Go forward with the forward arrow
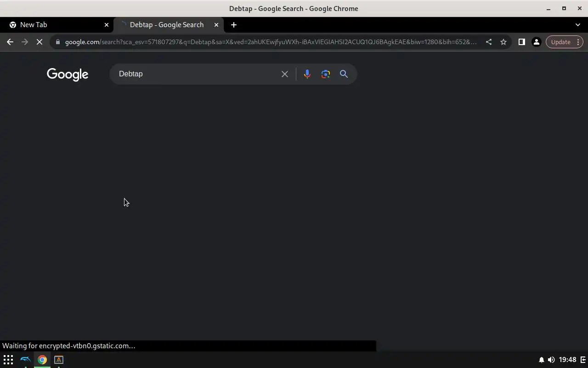The width and height of the screenshot is (588, 368). pyautogui.click(x=25, y=42)
